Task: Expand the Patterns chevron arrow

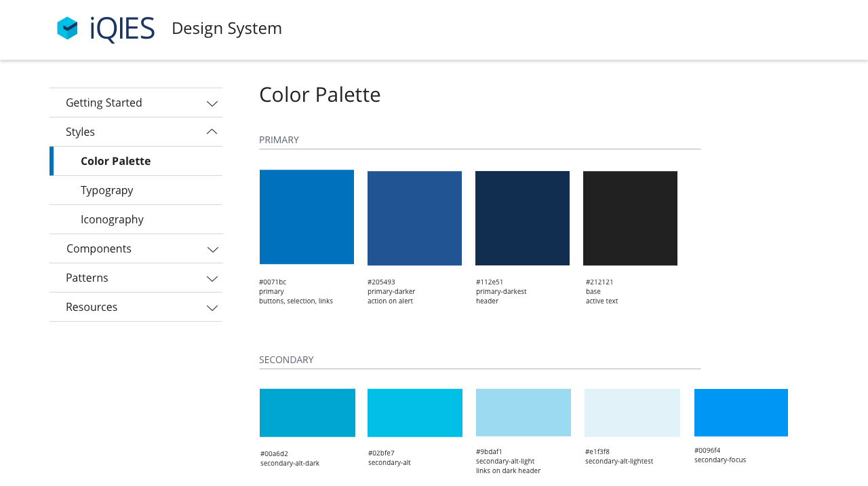Action: tap(212, 278)
